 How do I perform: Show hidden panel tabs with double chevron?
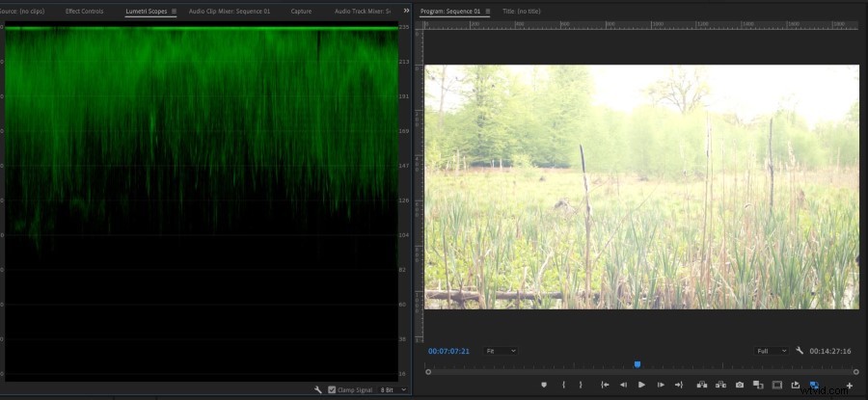coord(406,11)
